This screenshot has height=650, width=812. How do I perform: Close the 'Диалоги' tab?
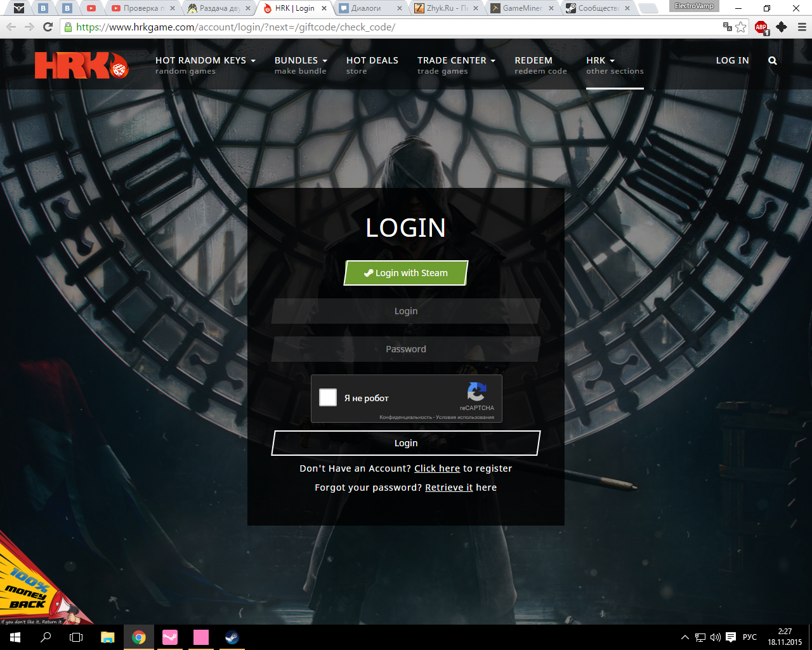pyautogui.click(x=400, y=8)
